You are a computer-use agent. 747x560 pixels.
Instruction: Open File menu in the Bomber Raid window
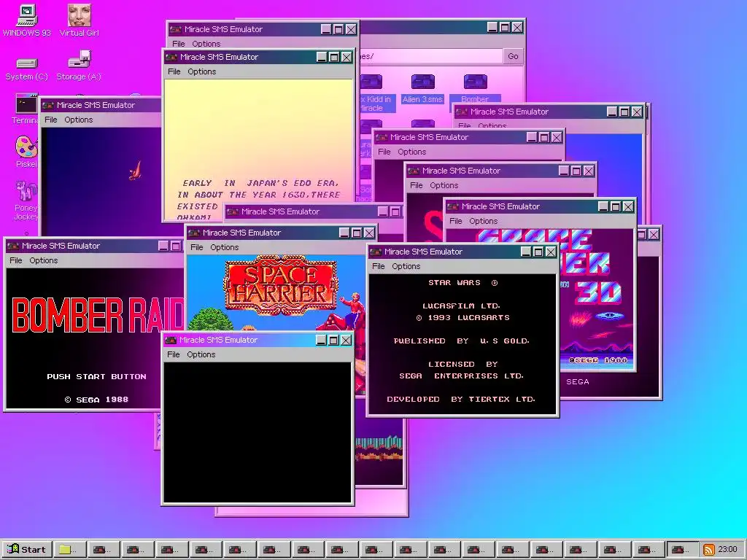(x=16, y=260)
